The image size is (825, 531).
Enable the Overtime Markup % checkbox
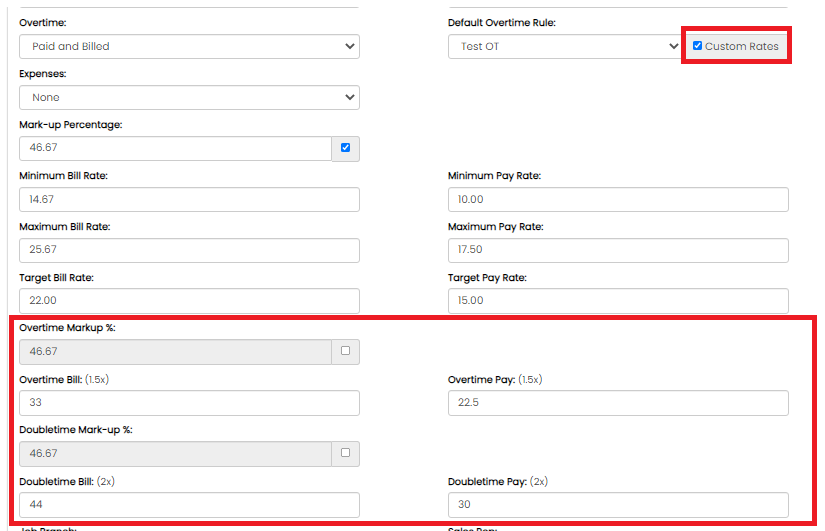346,351
